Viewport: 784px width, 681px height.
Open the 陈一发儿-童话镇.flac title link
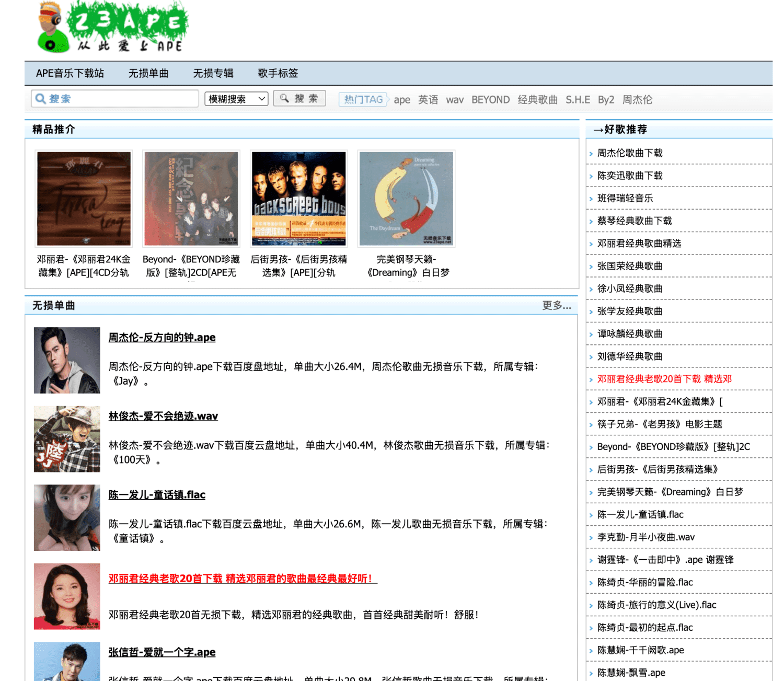point(157,495)
